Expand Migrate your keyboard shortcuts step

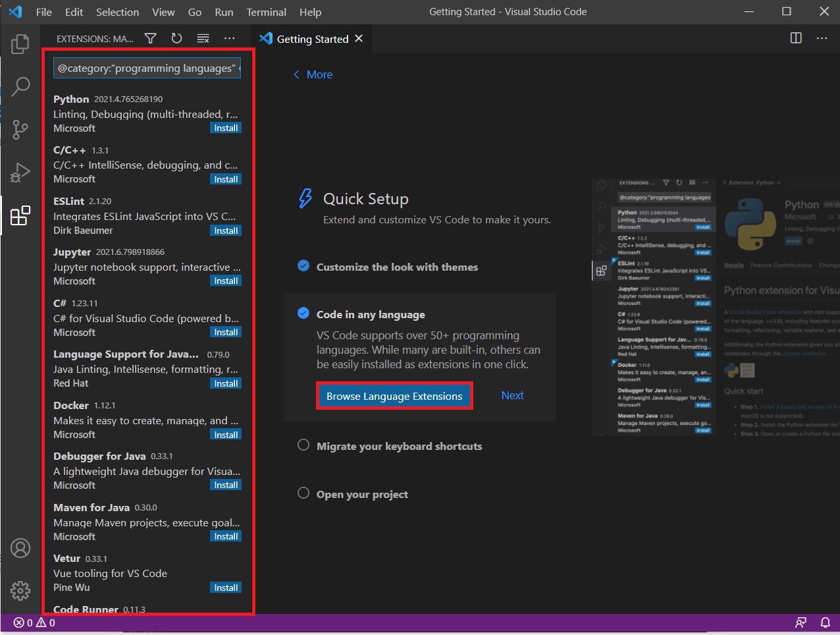pyautogui.click(x=399, y=446)
